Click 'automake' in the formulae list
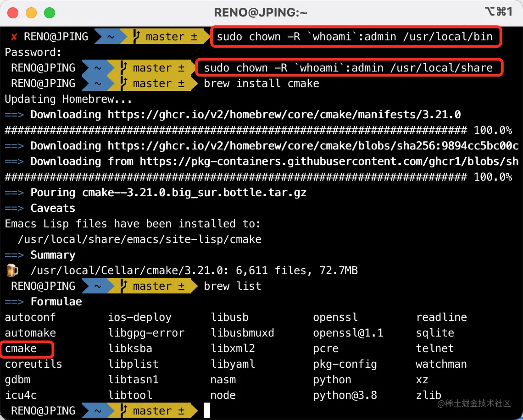Screen dimensions: 523x420 [30, 333]
